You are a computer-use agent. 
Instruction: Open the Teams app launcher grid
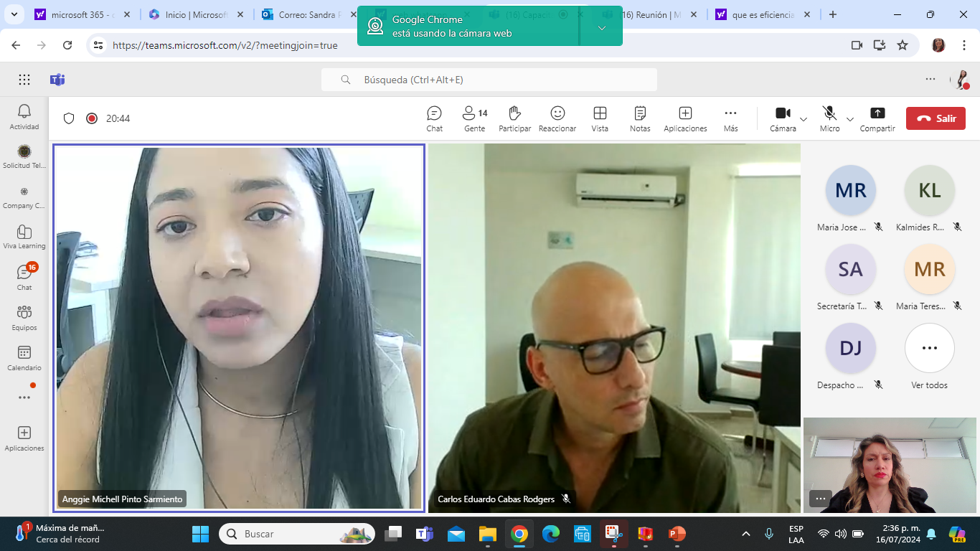[24, 80]
